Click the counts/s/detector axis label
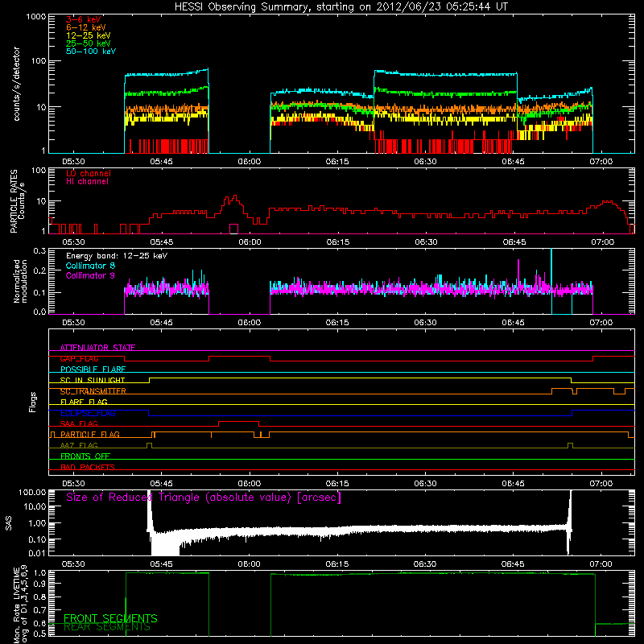This screenshot has height=644, width=644. [17, 84]
